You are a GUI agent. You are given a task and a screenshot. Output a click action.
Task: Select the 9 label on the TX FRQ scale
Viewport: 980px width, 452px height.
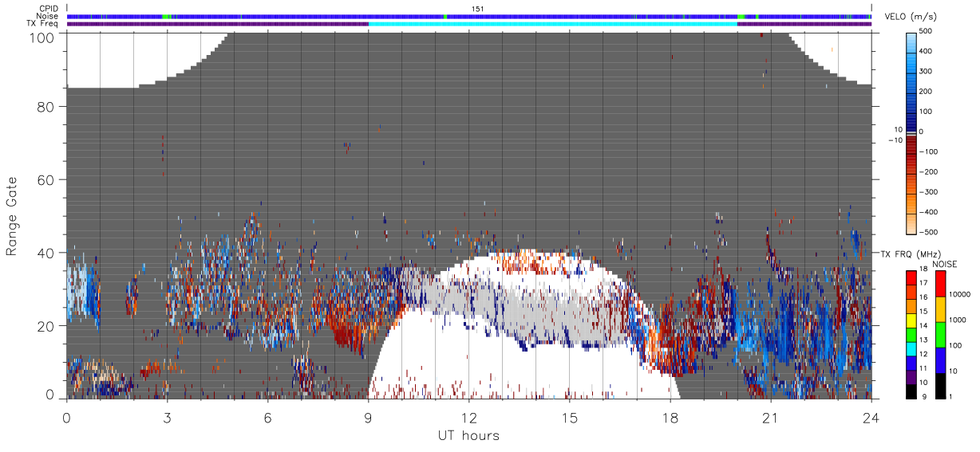925,396
